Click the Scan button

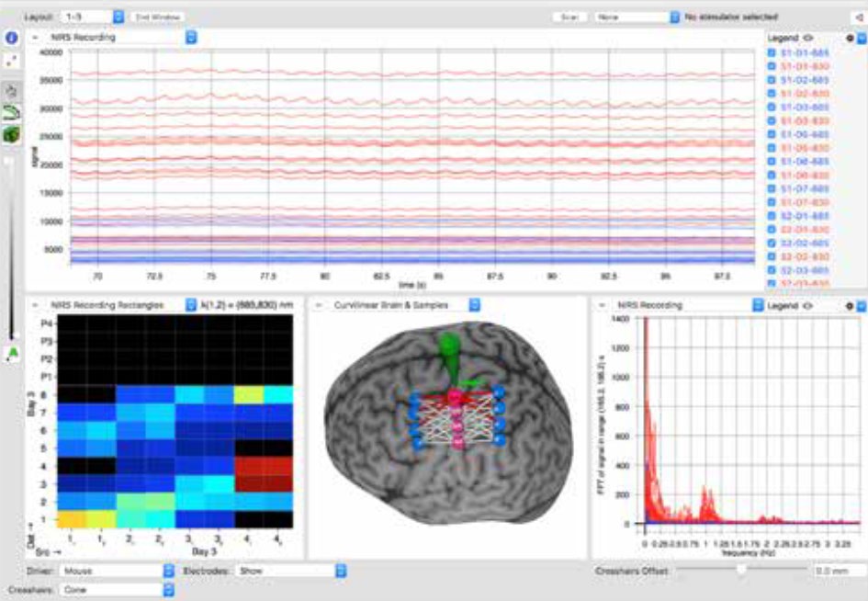569,17
